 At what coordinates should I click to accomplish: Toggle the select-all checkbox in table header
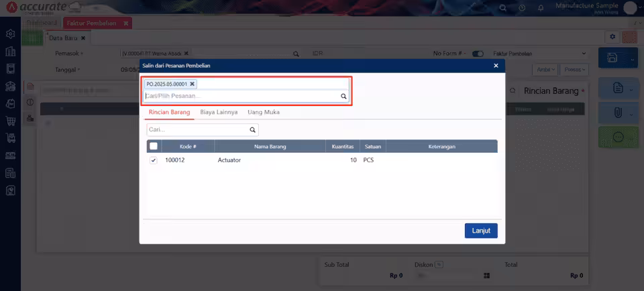[x=154, y=146]
